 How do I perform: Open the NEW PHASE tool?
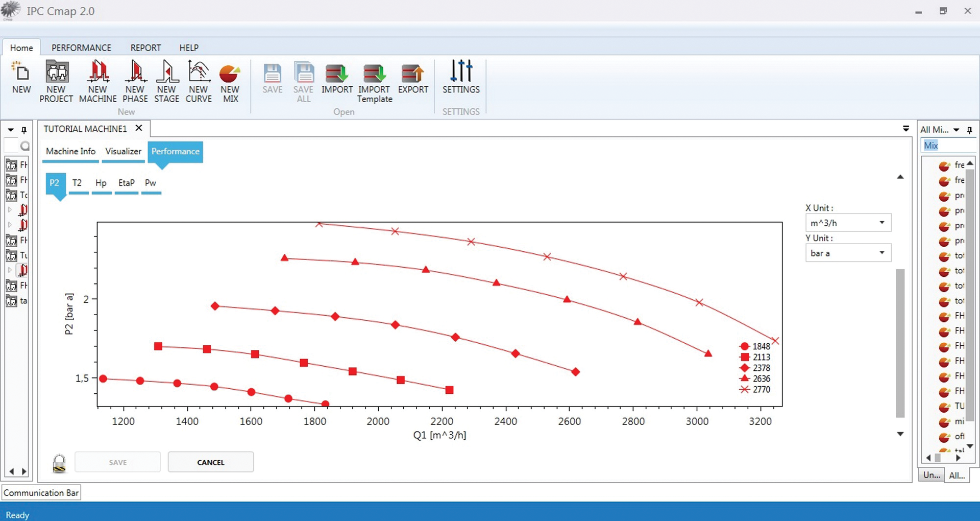pyautogui.click(x=135, y=81)
